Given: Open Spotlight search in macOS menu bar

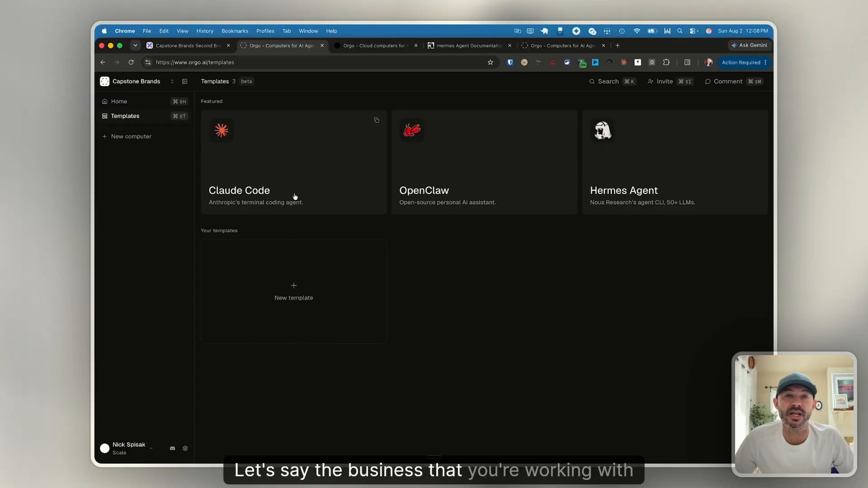Looking at the screenshot, I should pos(679,31).
